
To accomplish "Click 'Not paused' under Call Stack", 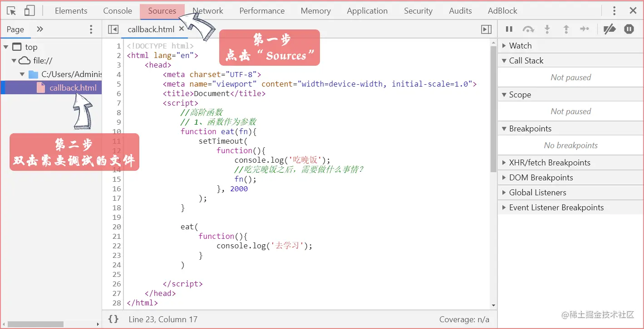I will tap(571, 77).
